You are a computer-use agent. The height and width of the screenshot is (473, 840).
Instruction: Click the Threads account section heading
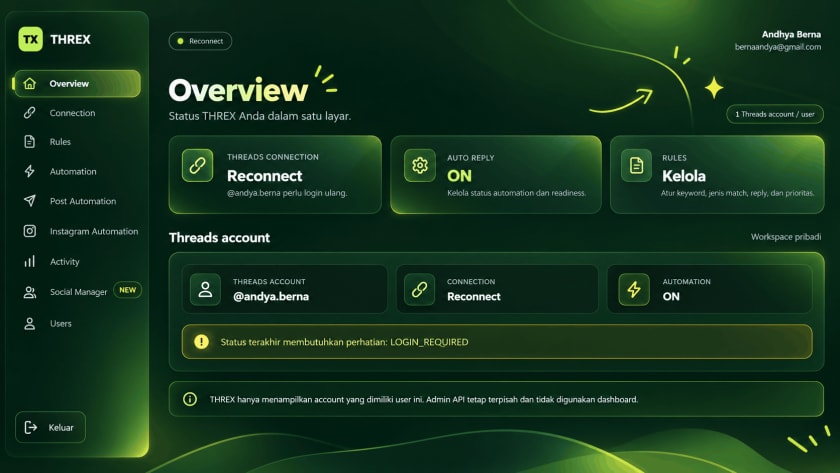(x=219, y=237)
